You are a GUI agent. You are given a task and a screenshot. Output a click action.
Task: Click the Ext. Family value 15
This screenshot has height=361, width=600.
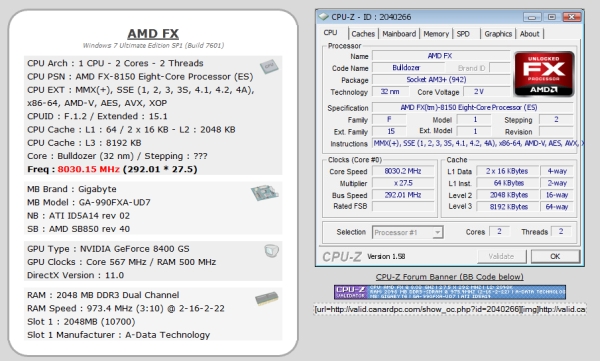[390, 131]
